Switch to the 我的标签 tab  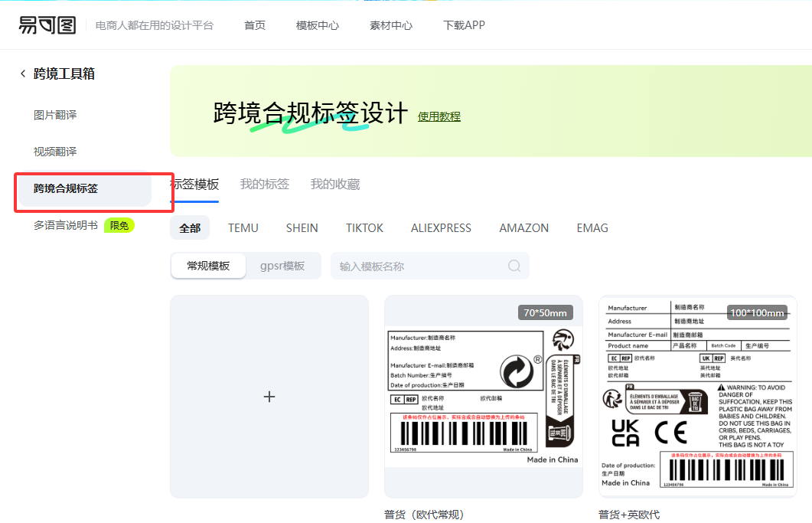click(265, 185)
